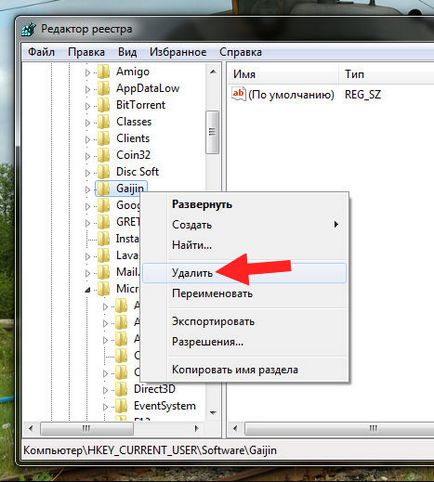Click the AppDataLow folder icon
Image resolution: width=434 pixels, height=482 pixels.
(x=103, y=88)
